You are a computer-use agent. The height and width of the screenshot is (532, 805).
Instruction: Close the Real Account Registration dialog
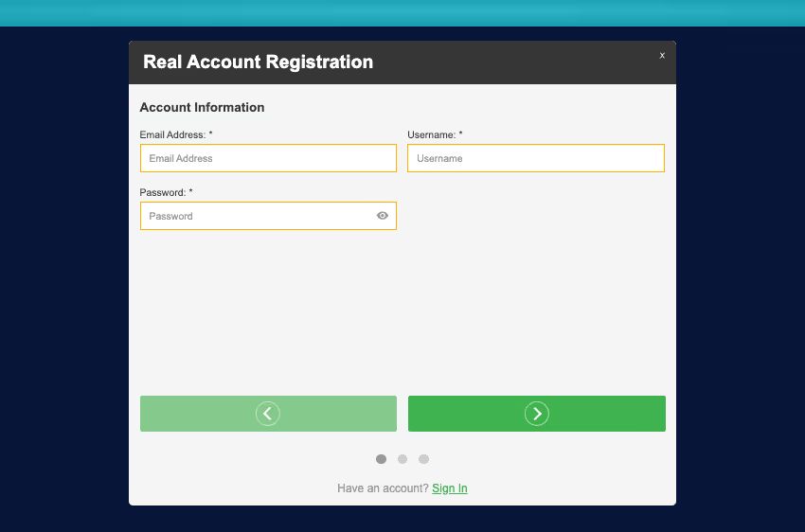coord(662,56)
